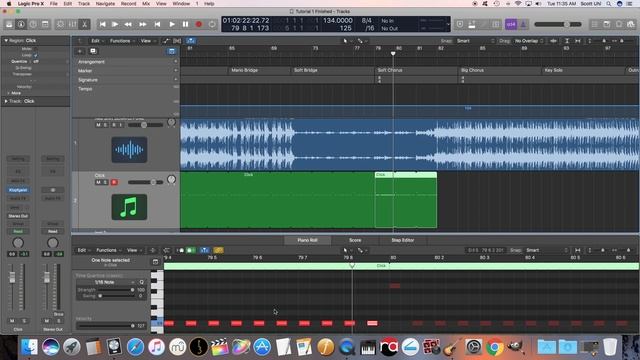
Task: Adjust the Click track volume slider
Action: (x=146, y=182)
